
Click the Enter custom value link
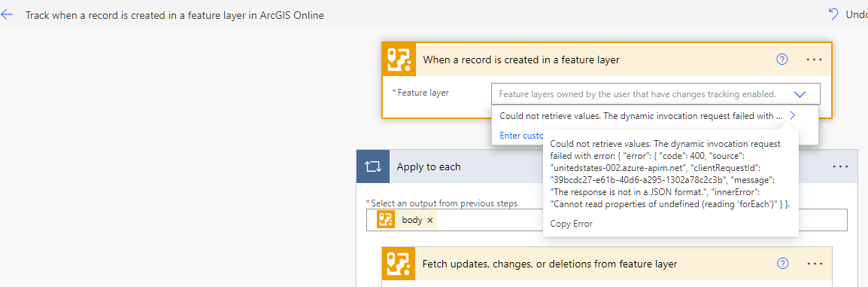(x=521, y=135)
